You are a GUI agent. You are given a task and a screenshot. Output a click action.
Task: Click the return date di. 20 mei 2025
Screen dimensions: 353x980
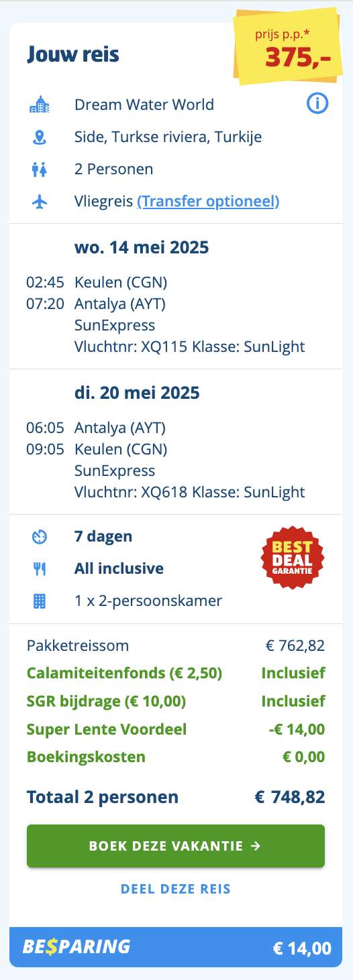[x=137, y=393]
